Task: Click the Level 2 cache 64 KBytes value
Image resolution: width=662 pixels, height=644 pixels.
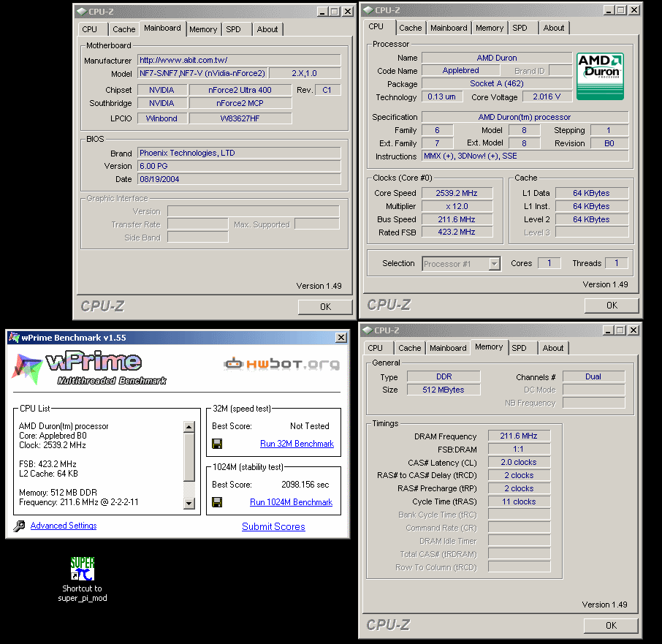Action: 592,219
